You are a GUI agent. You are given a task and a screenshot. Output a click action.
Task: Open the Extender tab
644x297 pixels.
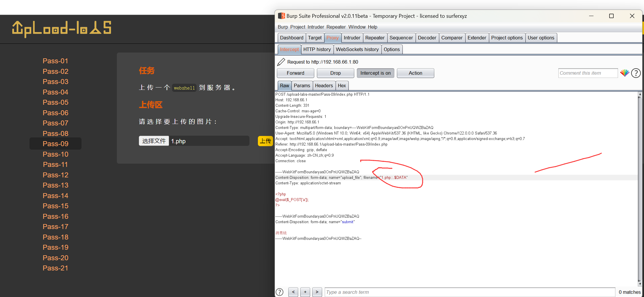click(x=477, y=38)
